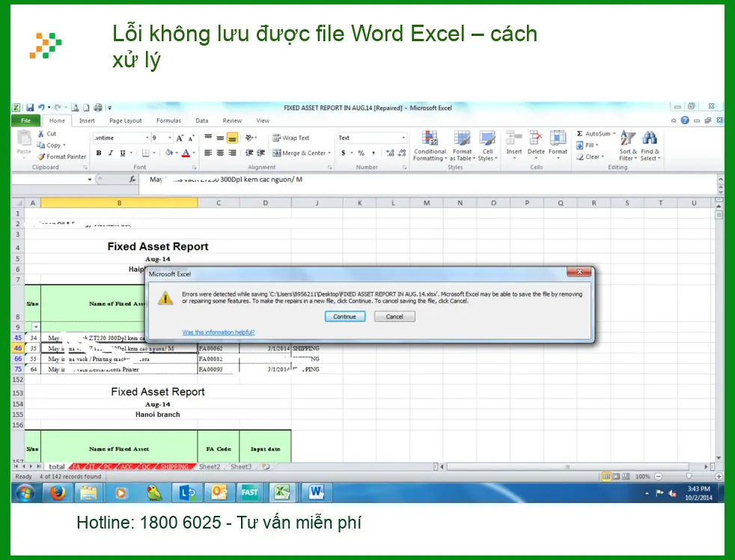This screenshot has height=560, width=735.
Task: Click the Increase Font Size icon
Action: pyautogui.click(x=180, y=138)
